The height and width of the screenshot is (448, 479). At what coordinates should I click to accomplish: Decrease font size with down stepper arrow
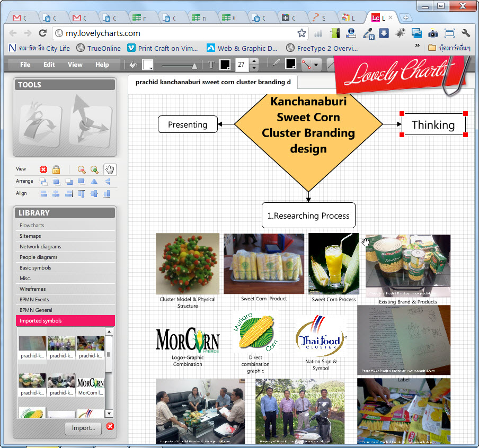254,68
